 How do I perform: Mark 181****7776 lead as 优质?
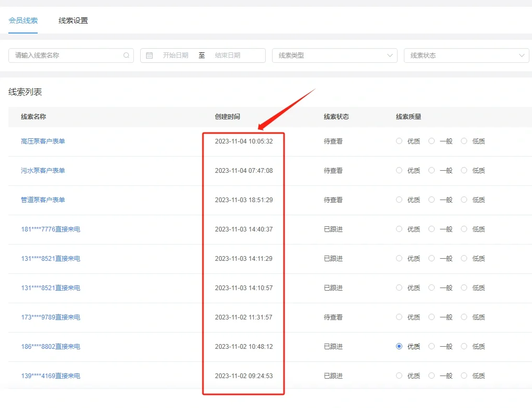[x=399, y=229]
